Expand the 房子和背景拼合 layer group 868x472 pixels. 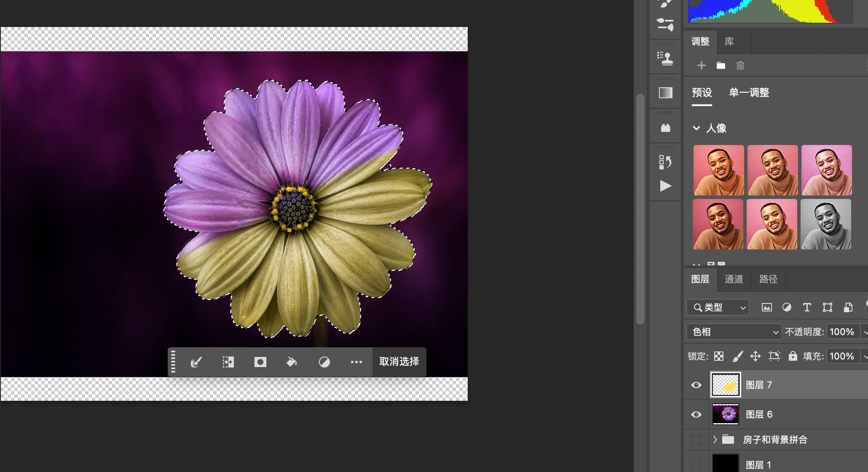pyautogui.click(x=715, y=440)
